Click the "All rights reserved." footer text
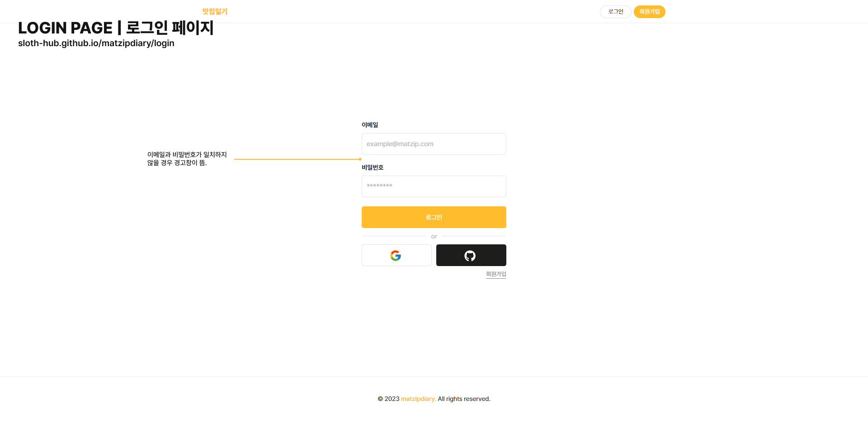The image size is (868, 424). (464, 399)
